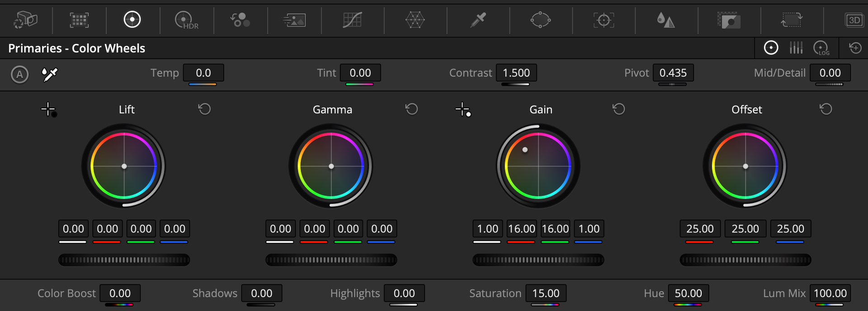Screen dimensions: 868x311
Task: Click the Temp value field
Action: [x=203, y=73]
